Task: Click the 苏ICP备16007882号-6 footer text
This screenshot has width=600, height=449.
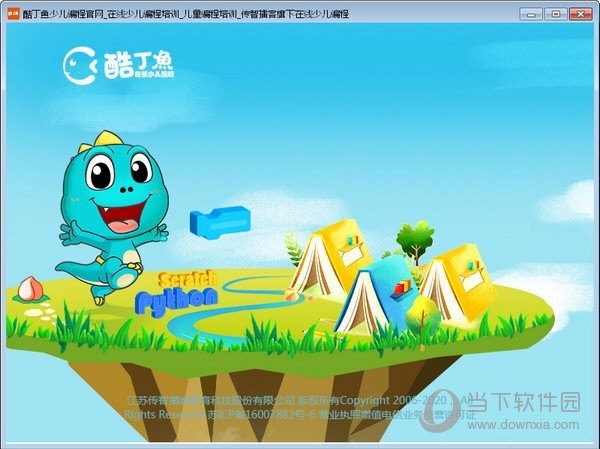Action: pyautogui.click(x=261, y=415)
